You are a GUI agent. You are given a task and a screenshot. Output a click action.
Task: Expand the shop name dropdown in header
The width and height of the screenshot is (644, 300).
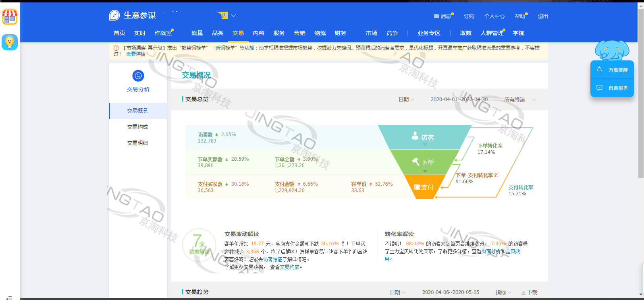pyautogui.click(x=233, y=16)
